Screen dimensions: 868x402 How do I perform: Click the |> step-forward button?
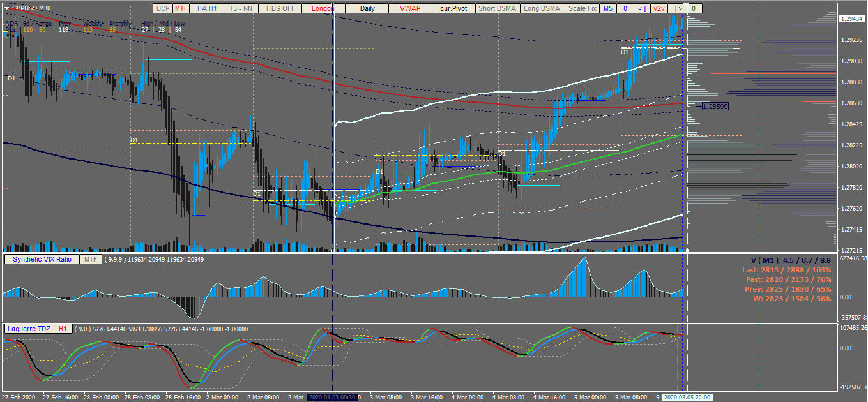click(678, 8)
